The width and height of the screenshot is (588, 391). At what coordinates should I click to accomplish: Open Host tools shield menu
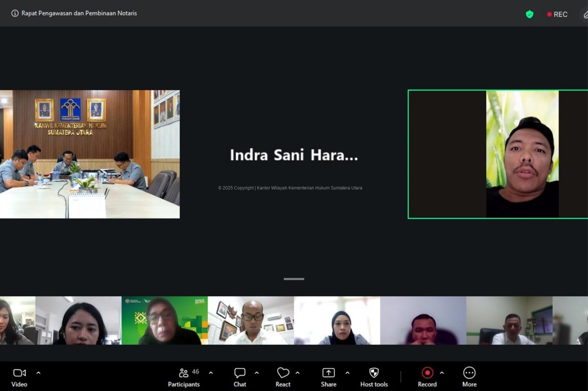[x=374, y=377]
